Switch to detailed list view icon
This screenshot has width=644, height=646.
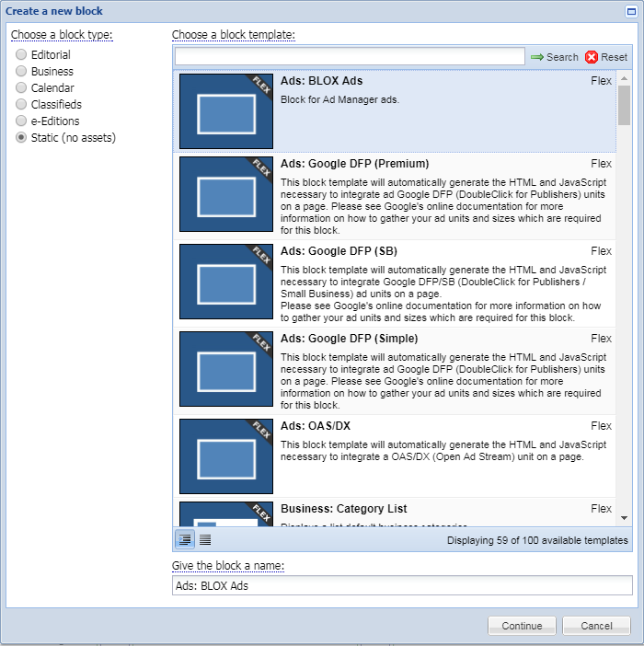185,540
